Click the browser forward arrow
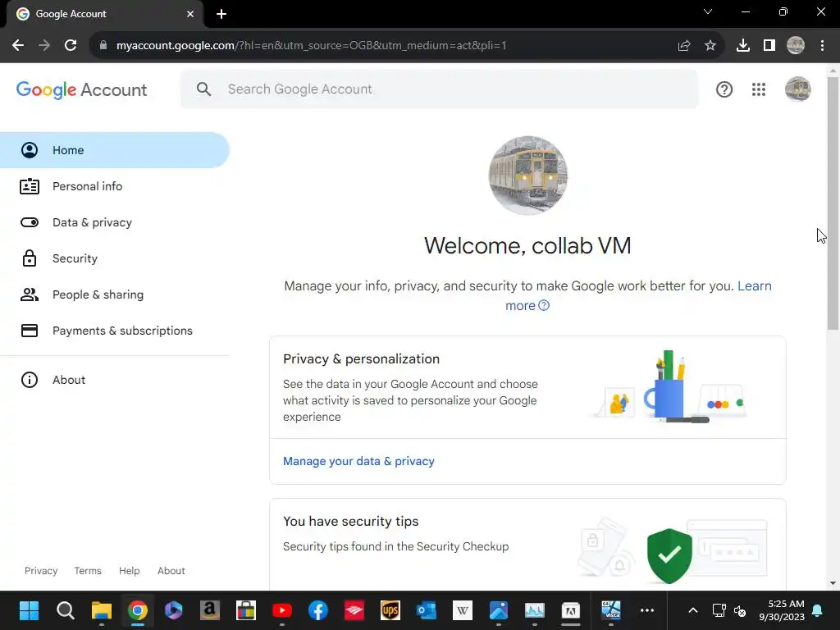The image size is (840, 630). pos(44,46)
